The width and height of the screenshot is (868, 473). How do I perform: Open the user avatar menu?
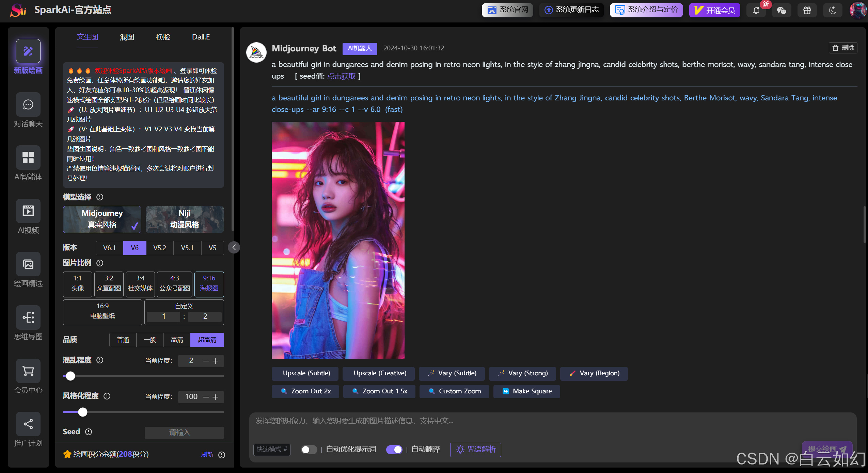click(x=858, y=10)
